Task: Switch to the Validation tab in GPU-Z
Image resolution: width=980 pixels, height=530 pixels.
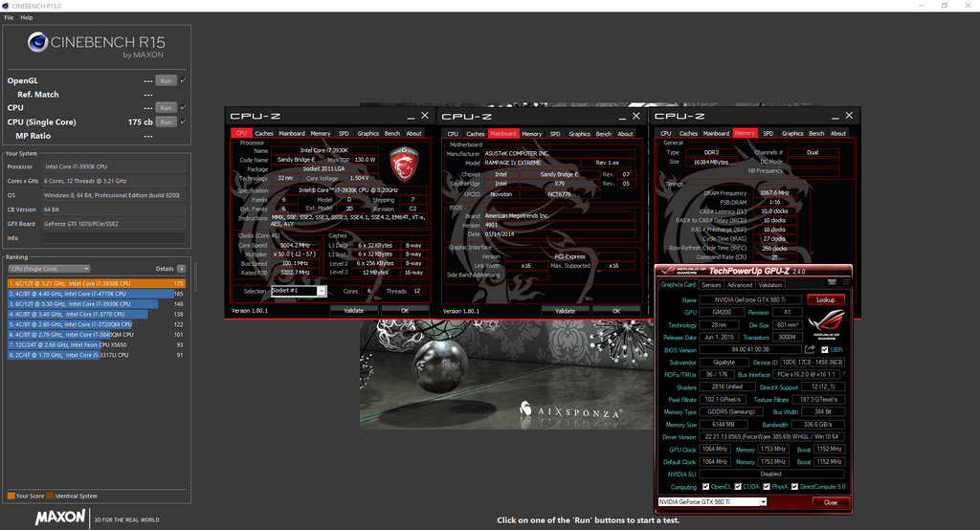Action: [770, 285]
